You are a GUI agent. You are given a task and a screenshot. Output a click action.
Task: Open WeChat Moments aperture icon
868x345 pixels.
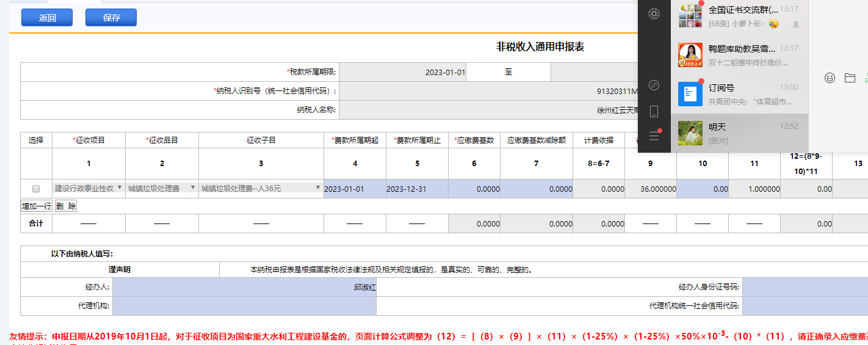(654, 13)
